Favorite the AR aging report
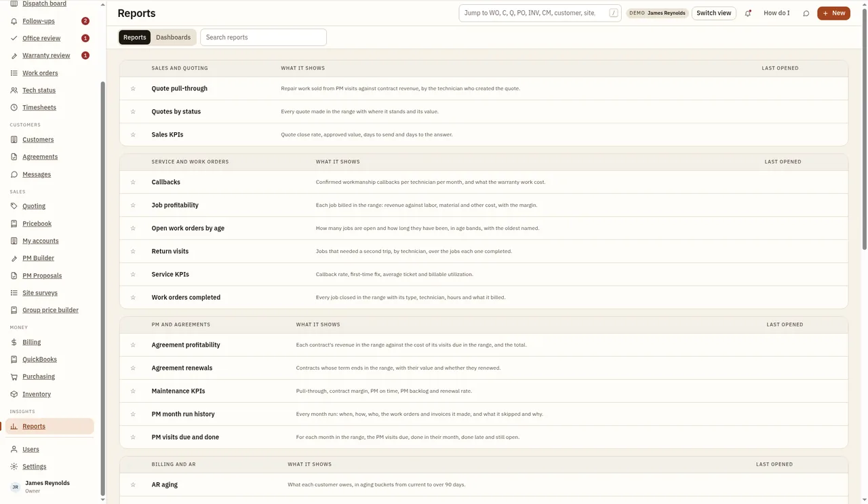868x504 pixels. (x=133, y=485)
